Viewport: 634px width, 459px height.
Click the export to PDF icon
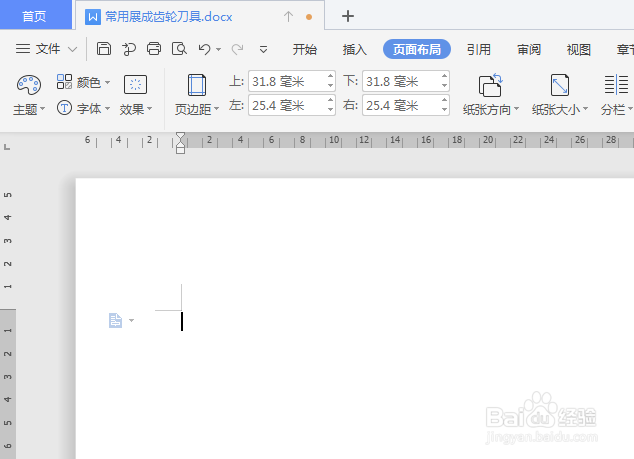[129, 49]
